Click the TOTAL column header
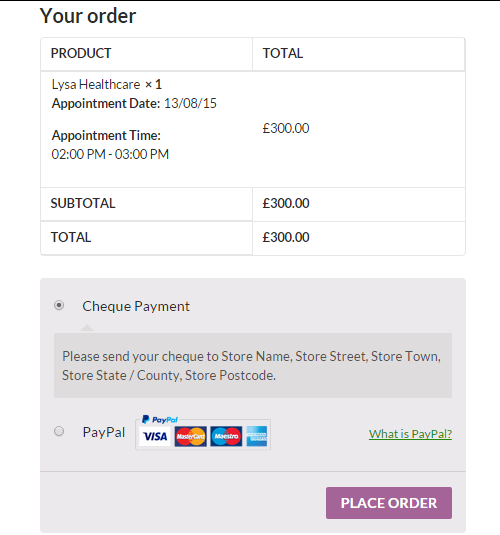Screen dimensions: 500x535 [283, 53]
